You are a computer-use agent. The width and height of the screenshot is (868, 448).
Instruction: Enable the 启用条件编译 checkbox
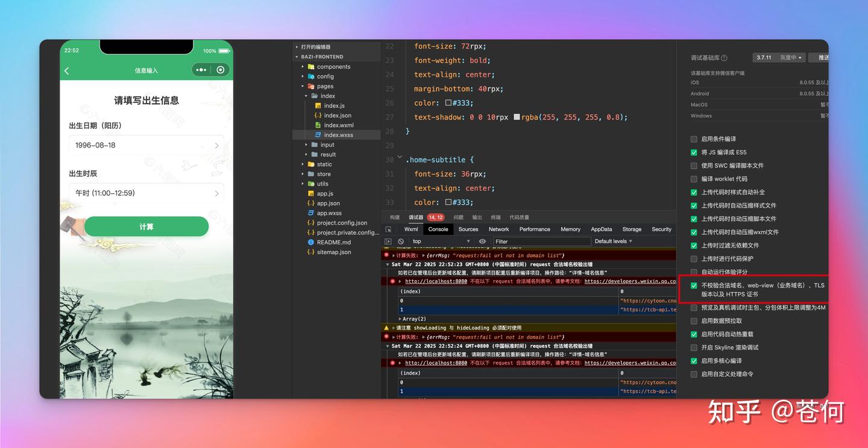(x=694, y=139)
